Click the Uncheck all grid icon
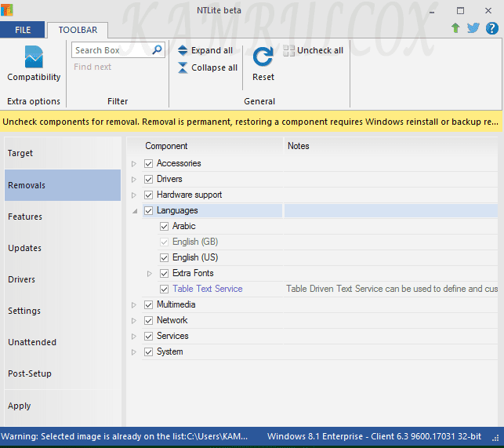Viewport: 504px width, 448px height. click(288, 50)
